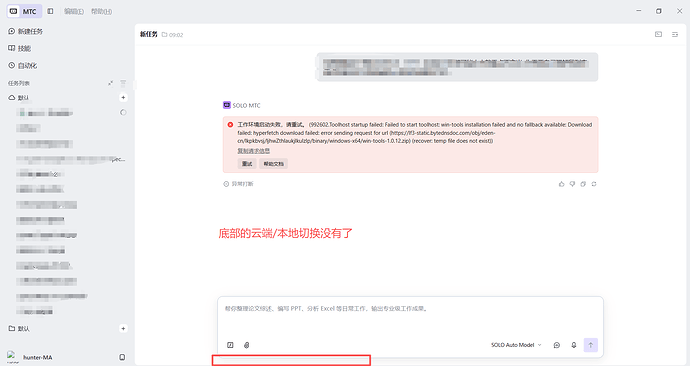The width and height of the screenshot is (690, 366).
Task: Click the 异常打断 status label
Action: (x=239, y=184)
